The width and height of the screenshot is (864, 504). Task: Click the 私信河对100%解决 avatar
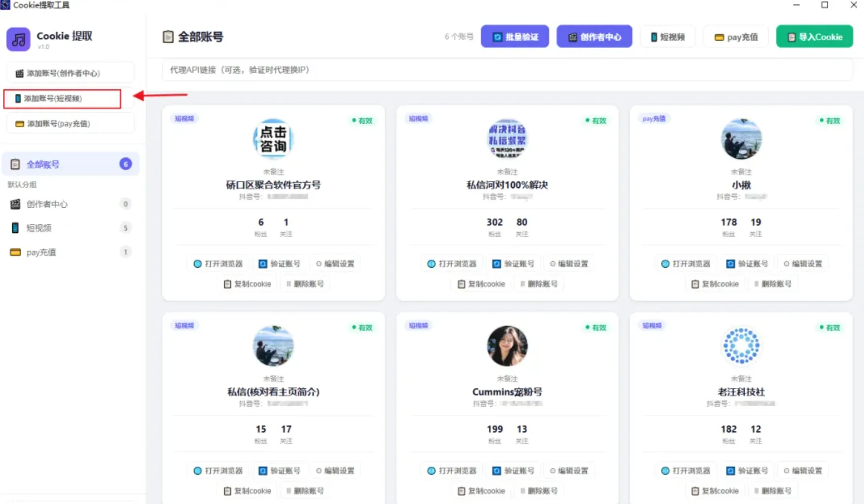point(507,139)
